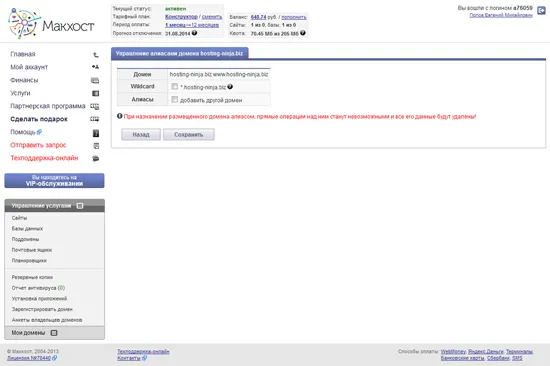This screenshot has width=550, height=366.
Task: Click the help icon beside wildcard *.hosting-ninja.biz
Action: pos(230,87)
